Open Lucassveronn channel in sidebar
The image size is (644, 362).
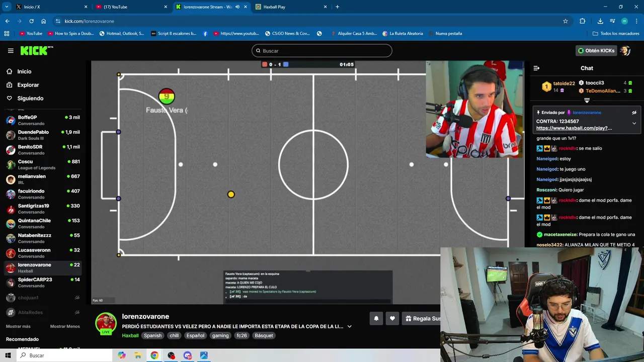pos(43,253)
